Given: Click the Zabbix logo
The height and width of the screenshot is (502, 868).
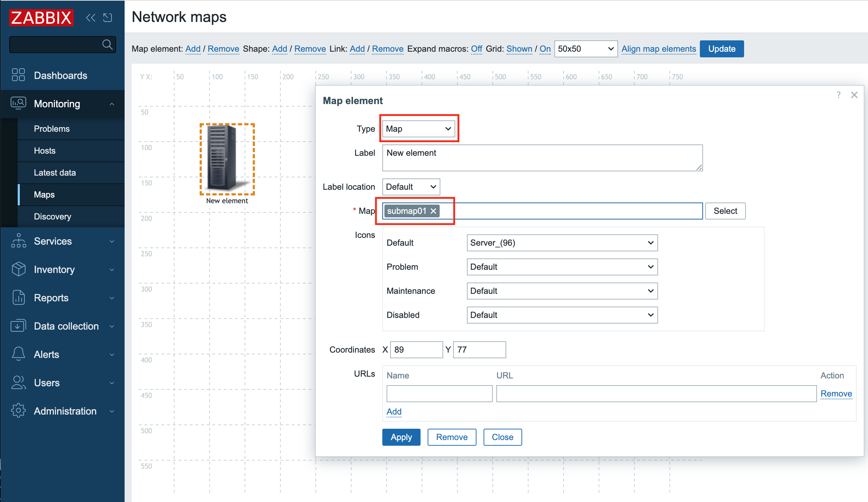Looking at the screenshot, I should (41, 17).
